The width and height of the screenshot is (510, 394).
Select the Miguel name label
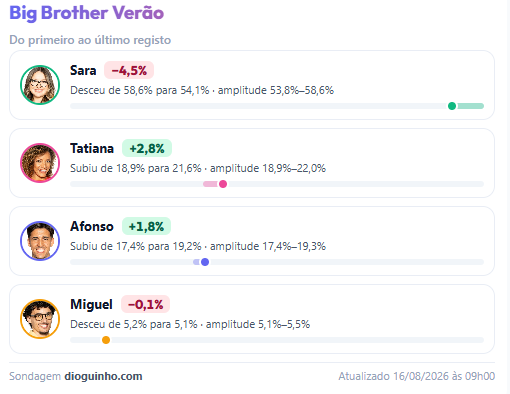point(91,304)
